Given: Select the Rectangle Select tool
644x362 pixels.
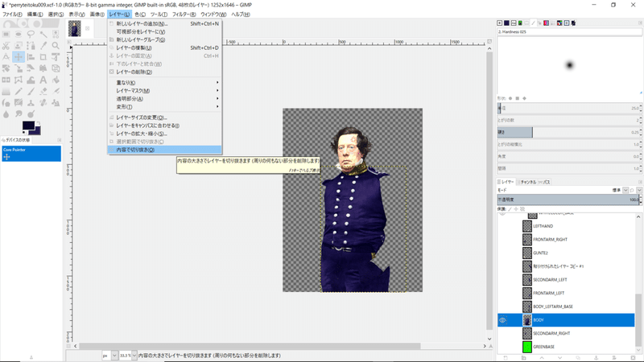Looking at the screenshot, I should [x=6, y=34].
